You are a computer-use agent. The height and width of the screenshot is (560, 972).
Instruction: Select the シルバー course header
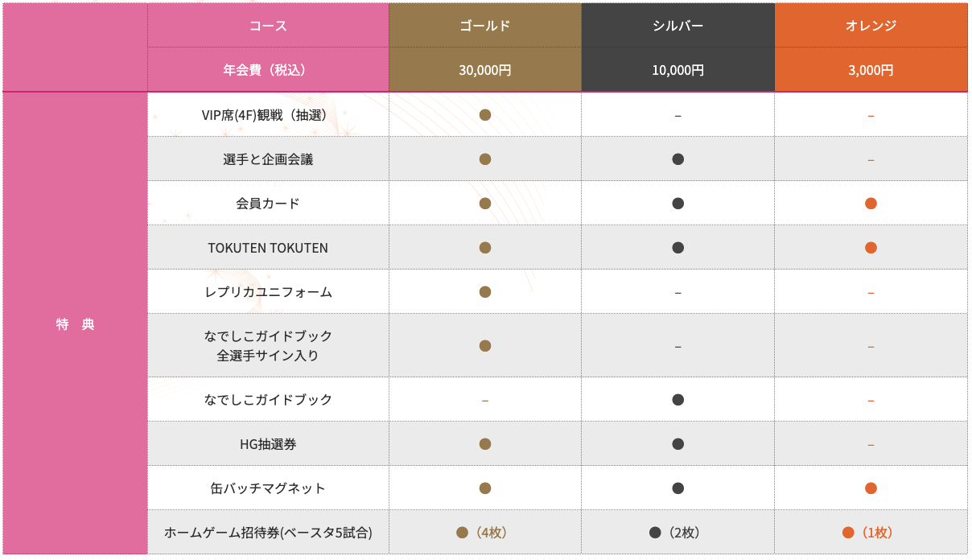pos(678,26)
